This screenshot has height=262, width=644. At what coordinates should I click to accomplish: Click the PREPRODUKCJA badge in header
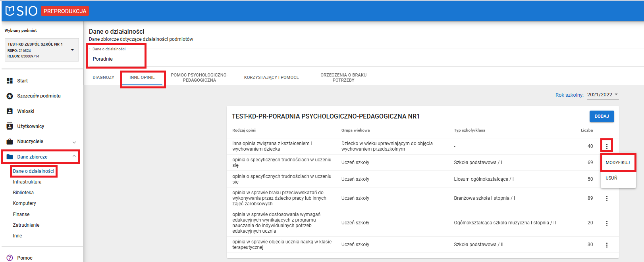click(65, 11)
